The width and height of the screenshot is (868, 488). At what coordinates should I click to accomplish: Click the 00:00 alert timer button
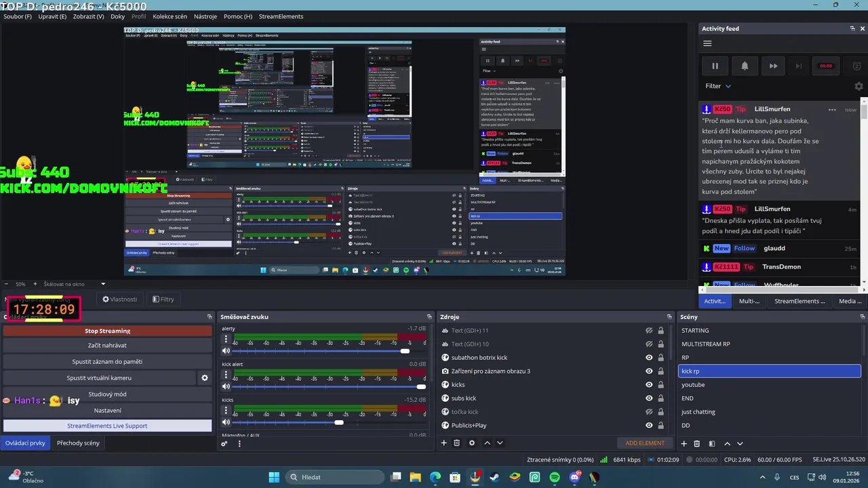pyautogui.click(x=826, y=66)
